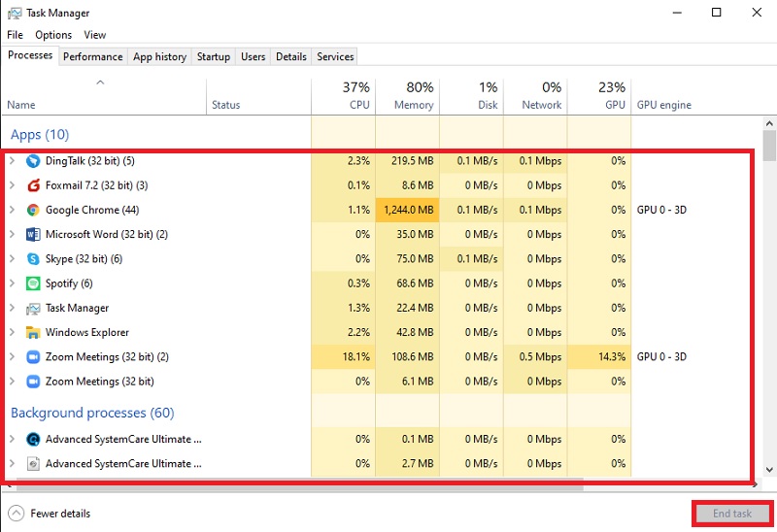777x532 pixels.
Task: Open the Startup tab
Action: pos(213,56)
